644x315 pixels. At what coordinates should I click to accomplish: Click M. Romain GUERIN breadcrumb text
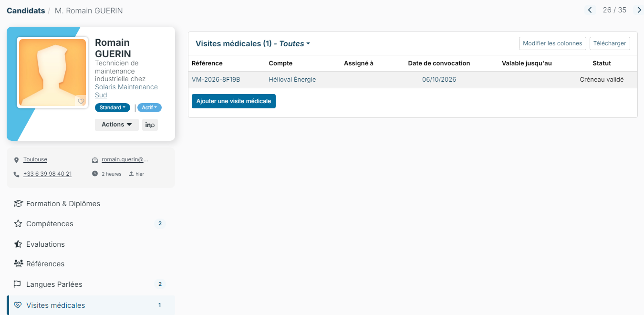click(x=89, y=10)
